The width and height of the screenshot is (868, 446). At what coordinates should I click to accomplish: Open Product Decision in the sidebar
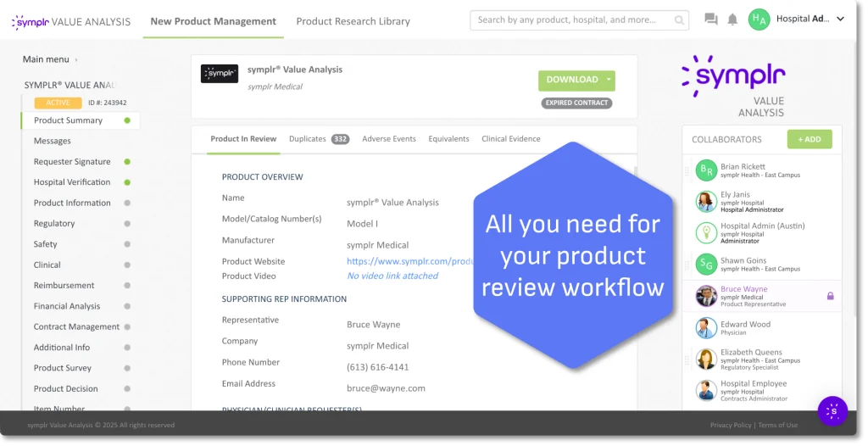tap(66, 389)
